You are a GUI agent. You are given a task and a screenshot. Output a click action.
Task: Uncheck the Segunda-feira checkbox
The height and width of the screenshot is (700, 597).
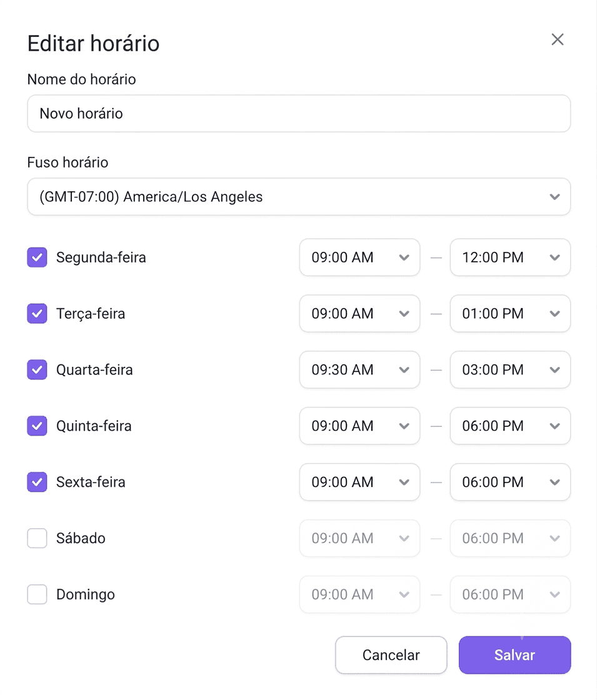click(37, 257)
